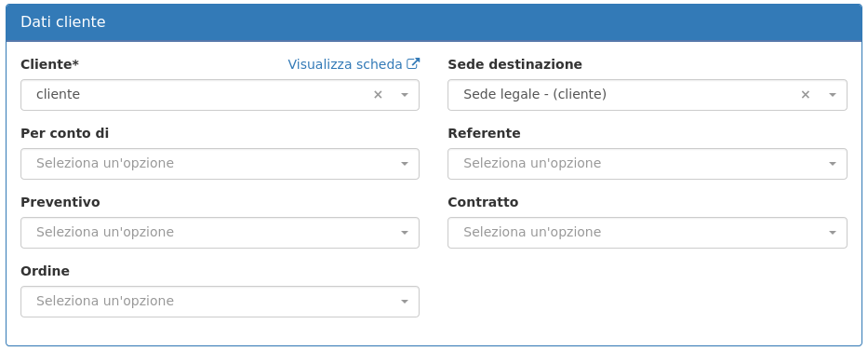This screenshot has height=351, width=868.
Task: Open the Per conto di dropdown arrow
Action: (x=405, y=164)
